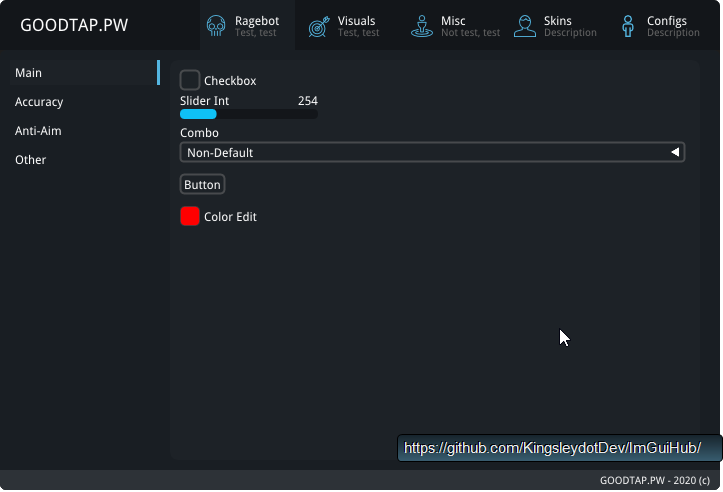Open the Other section
This screenshot has height=492, width=723.
30,160
